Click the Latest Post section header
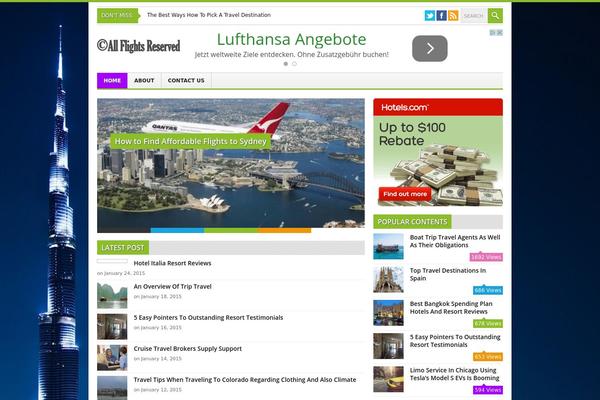This screenshot has width=600, height=400. tap(123, 248)
